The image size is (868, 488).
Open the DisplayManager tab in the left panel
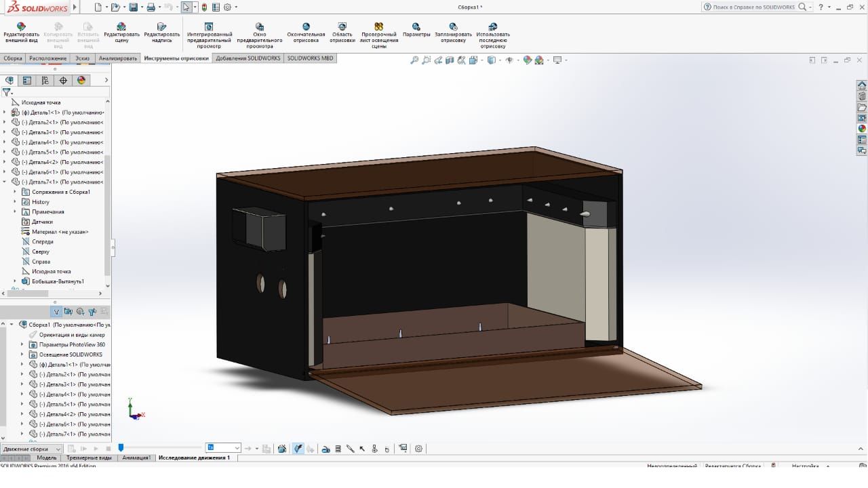click(81, 80)
